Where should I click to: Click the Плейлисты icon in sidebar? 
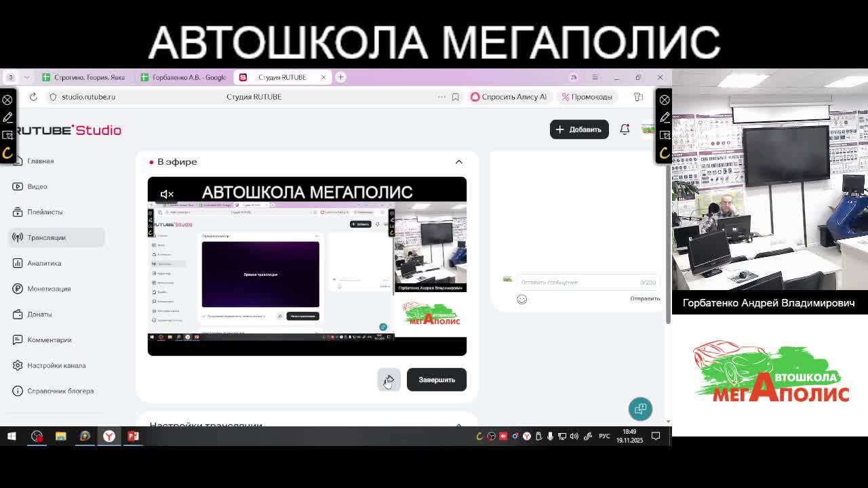(x=18, y=212)
